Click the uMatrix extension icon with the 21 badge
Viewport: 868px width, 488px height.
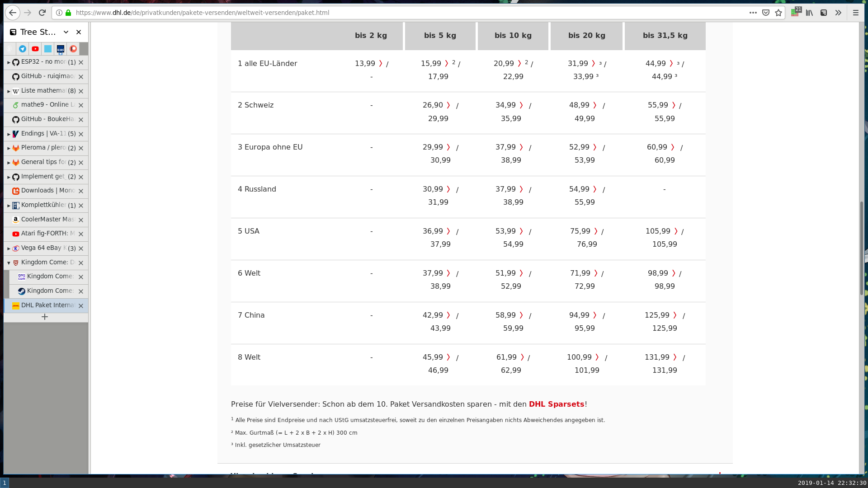[x=795, y=12]
